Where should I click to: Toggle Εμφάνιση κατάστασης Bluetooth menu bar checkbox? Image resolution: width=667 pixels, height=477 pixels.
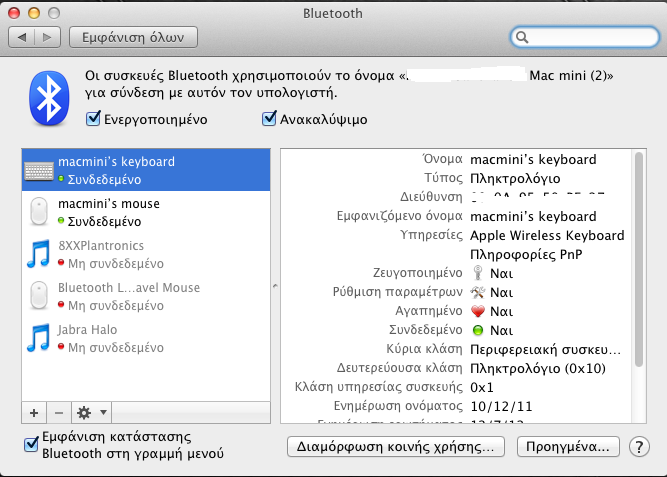31,445
